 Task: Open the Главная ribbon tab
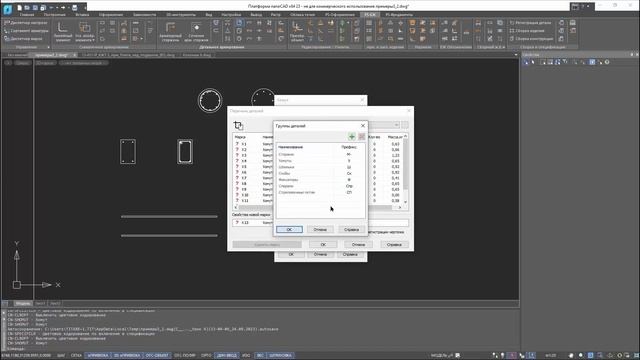click(27, 15)
